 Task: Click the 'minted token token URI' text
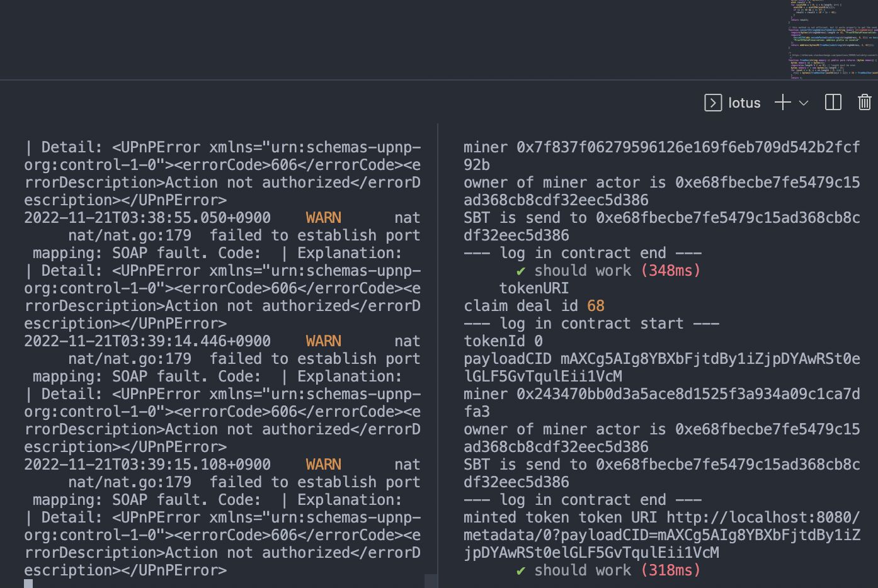[x=560, y=517]
